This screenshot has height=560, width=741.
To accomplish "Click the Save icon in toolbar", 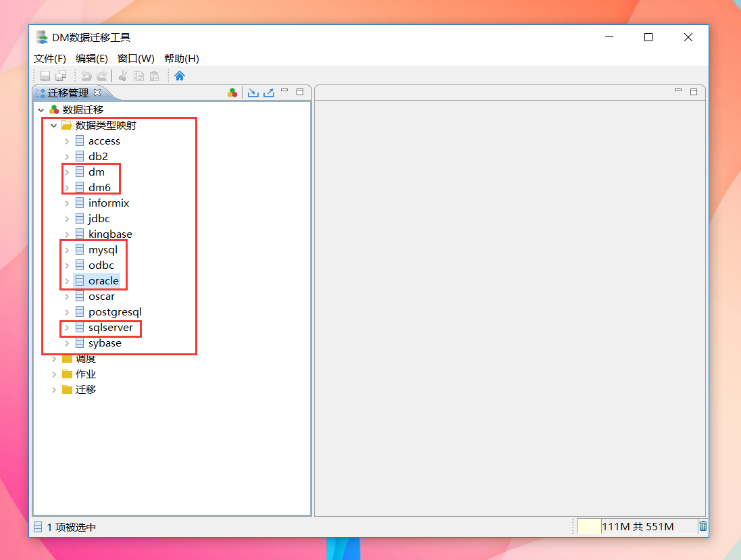I will point(45,76).
